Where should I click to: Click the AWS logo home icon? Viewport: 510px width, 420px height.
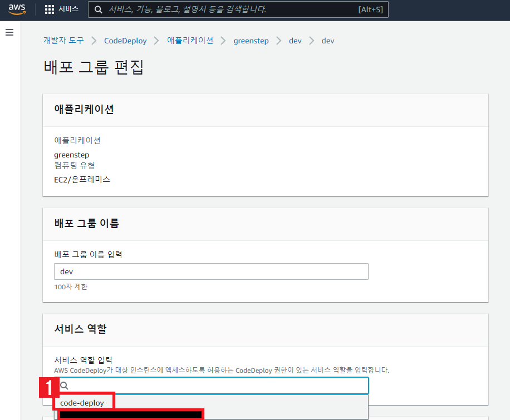coord(17,9)
